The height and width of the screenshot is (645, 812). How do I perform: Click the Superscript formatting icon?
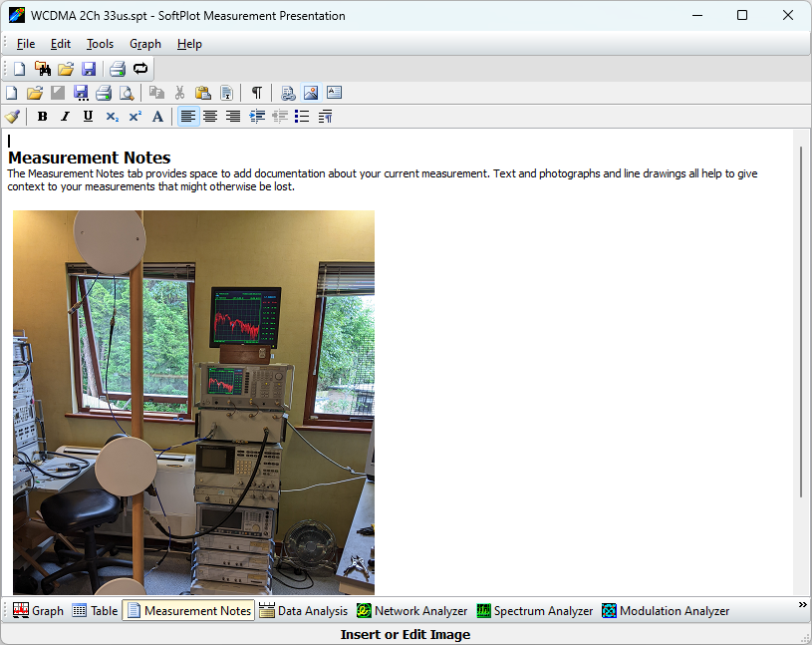click(135, 117)
